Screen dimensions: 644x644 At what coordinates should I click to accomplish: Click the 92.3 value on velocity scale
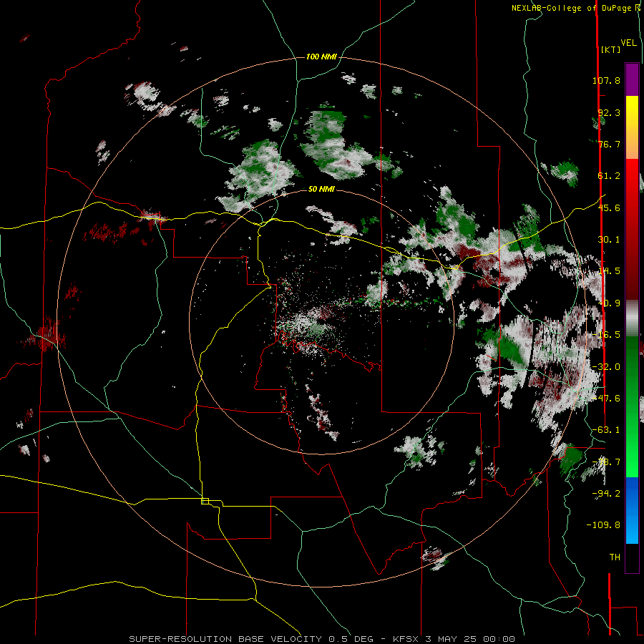[609, 112]
